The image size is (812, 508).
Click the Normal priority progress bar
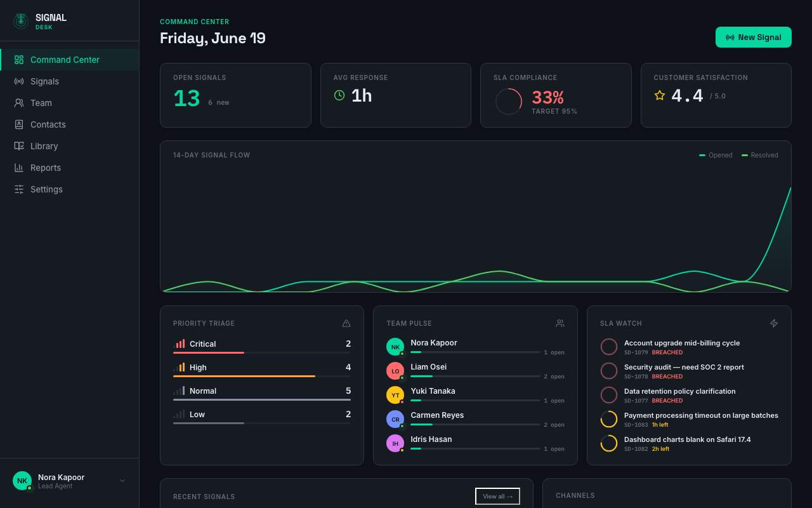point(262,399)
